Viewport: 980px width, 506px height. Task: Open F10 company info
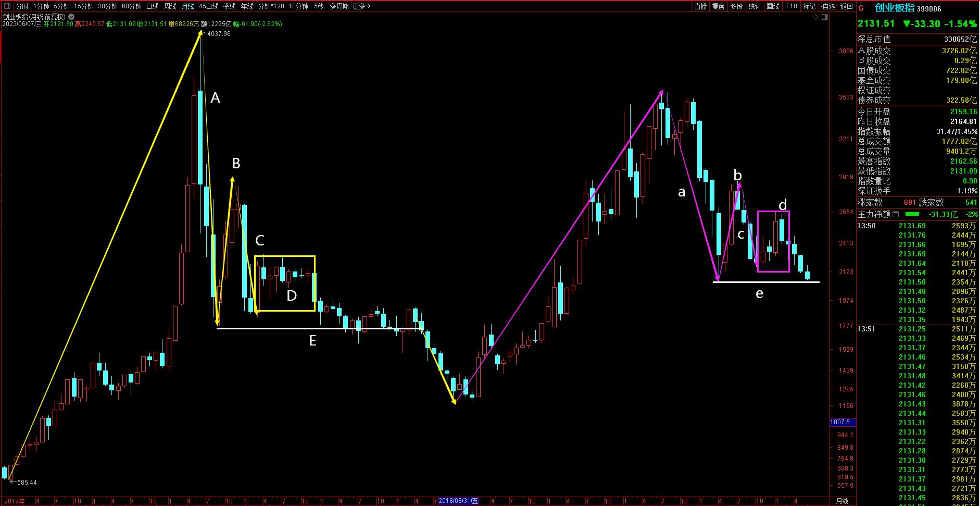(791, 6)
